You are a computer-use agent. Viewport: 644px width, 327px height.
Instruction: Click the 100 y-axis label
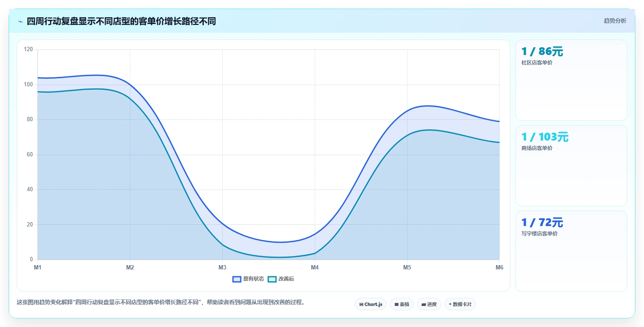(29, 85)
